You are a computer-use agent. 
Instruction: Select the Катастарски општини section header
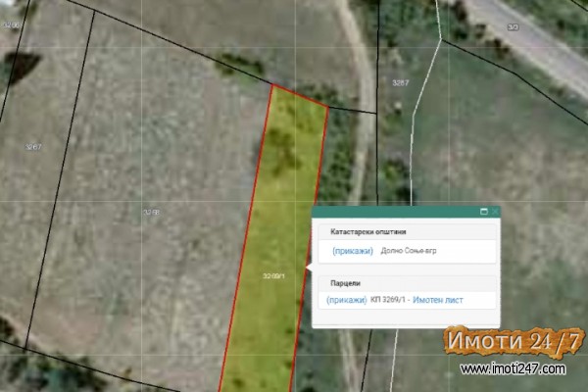coord(368,231)
